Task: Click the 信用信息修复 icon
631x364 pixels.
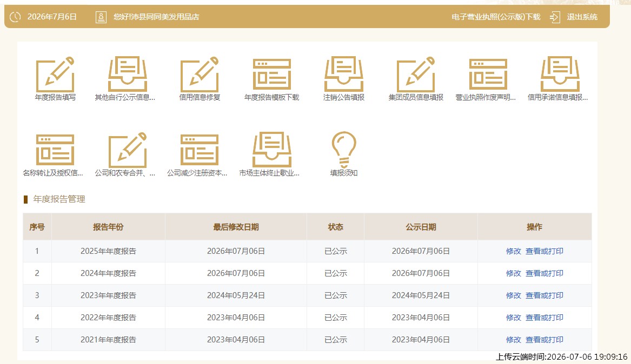Action: point(200,75)
